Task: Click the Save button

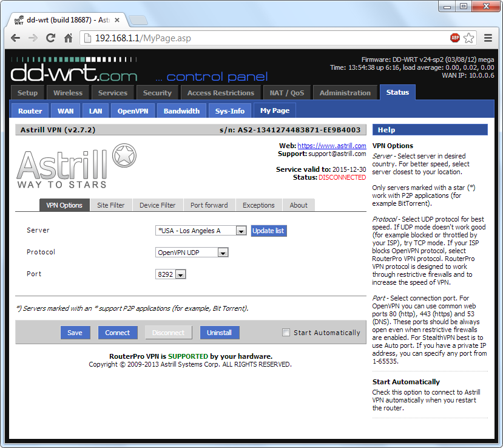Action: (x=75, y=333)
